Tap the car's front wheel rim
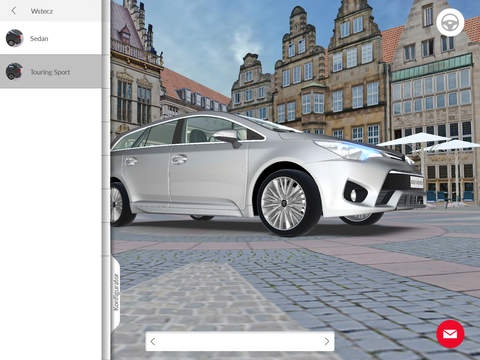The height and width of the screenshot is (360, 480). coord(283,203)
